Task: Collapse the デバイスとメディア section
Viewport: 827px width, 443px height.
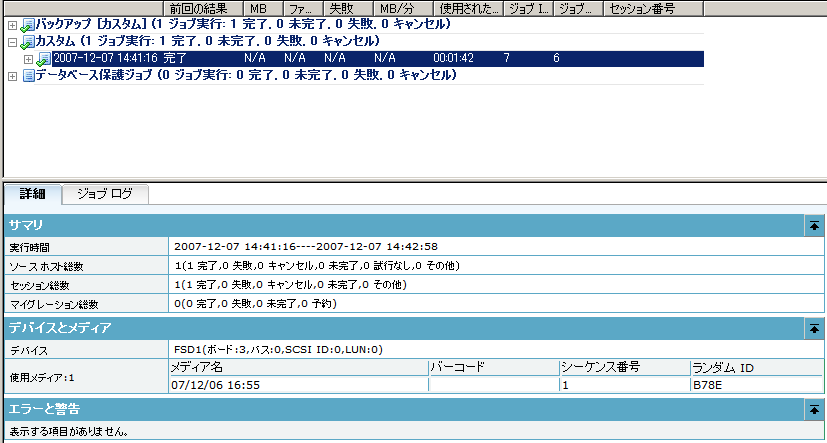Action: 814,329
